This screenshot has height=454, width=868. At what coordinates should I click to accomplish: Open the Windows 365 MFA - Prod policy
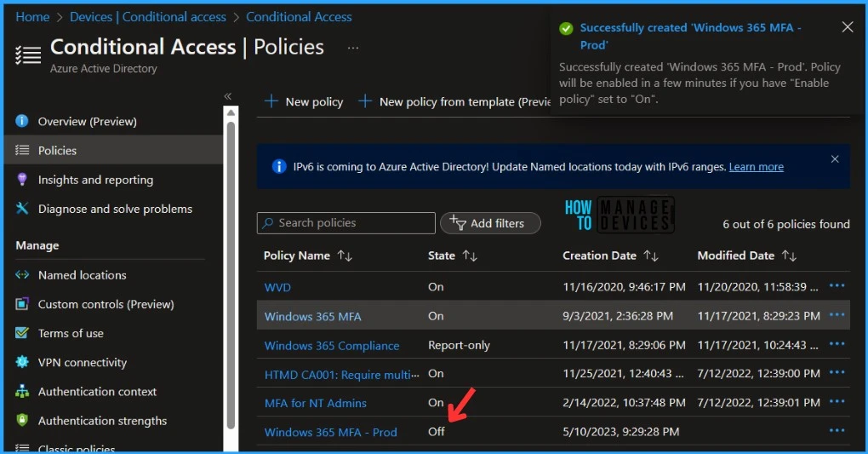tap(330, 432)
